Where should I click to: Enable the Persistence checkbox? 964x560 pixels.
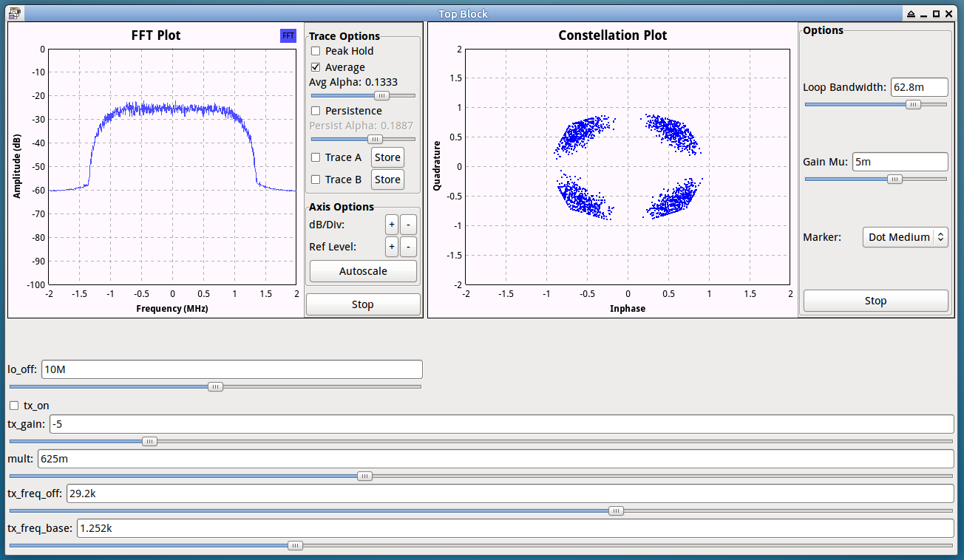coord(316,111)
